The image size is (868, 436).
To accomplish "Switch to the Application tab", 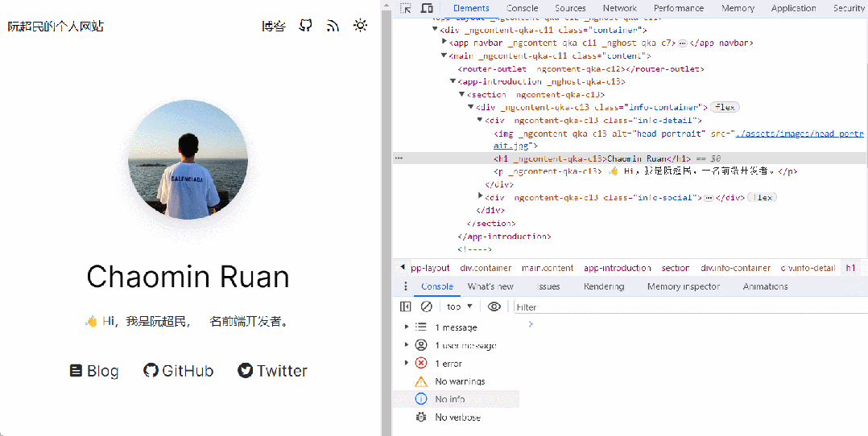I will [793, 8].
